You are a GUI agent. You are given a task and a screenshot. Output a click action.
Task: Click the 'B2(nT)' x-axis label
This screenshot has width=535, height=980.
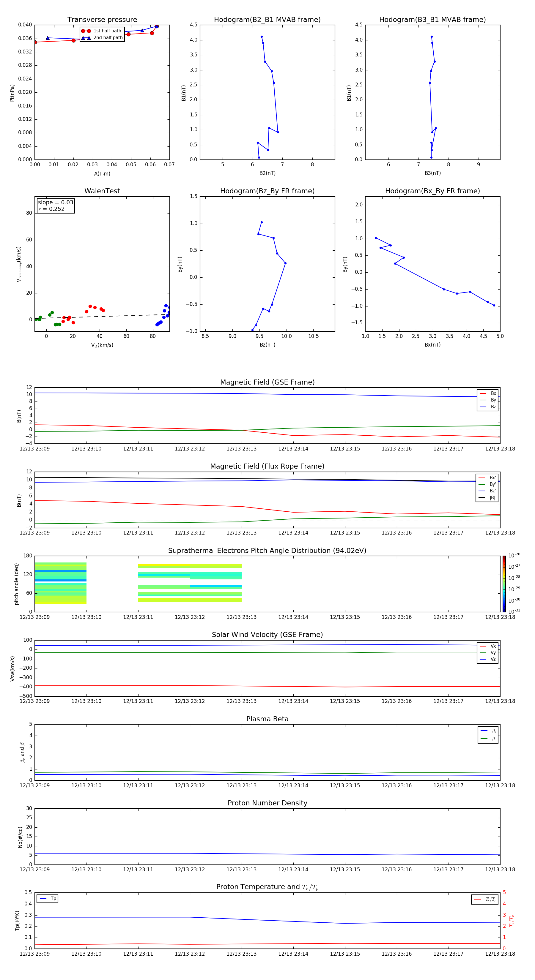coord(267,173)
